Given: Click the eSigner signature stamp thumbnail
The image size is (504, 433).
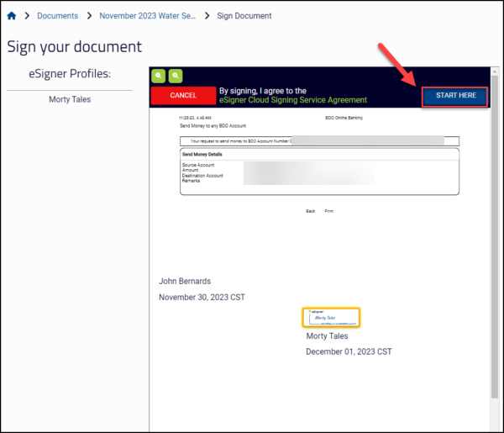Looking at the screenshot, I should [332, 318].
